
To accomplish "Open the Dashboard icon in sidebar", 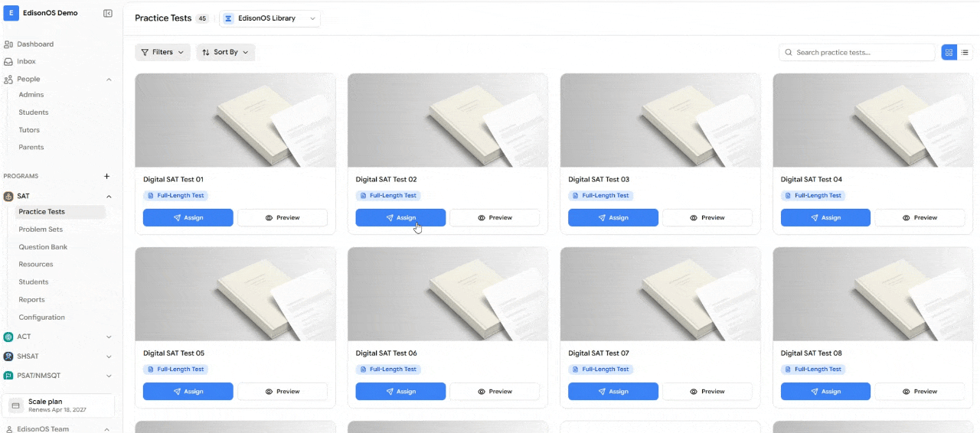I will click(8, 44).
